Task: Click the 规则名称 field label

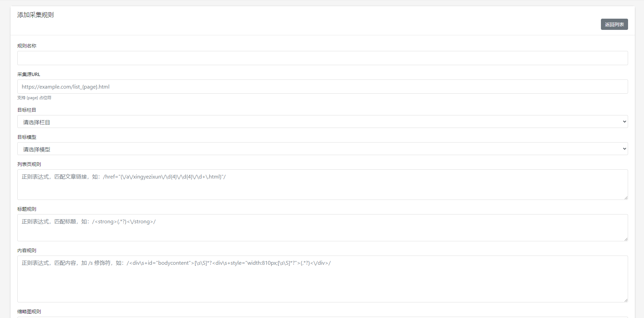Action: point(27,46)
